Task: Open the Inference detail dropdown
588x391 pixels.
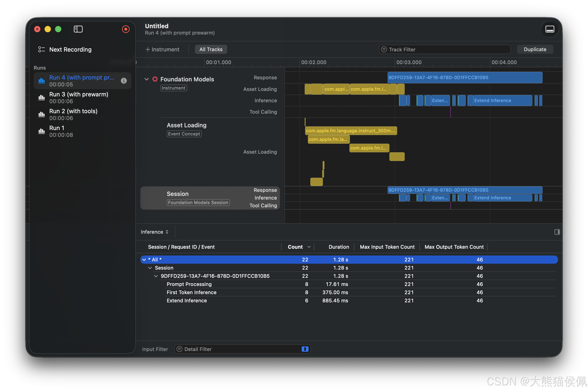Action: (x=154, y=232)
